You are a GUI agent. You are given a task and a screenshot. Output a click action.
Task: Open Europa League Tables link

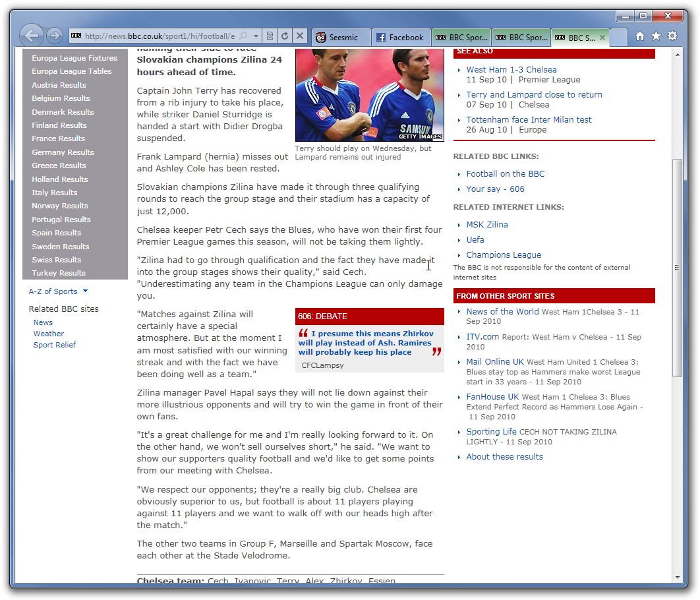(72, 71)
